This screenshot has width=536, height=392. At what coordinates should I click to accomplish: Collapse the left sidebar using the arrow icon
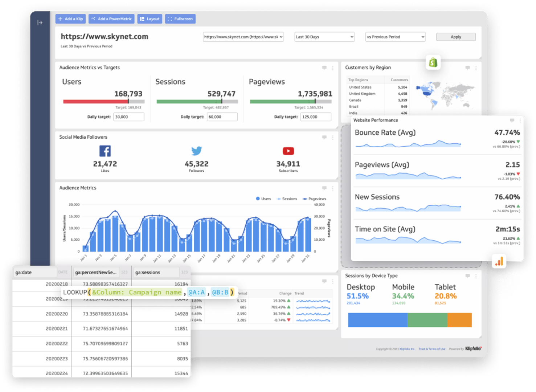(40, 23)
